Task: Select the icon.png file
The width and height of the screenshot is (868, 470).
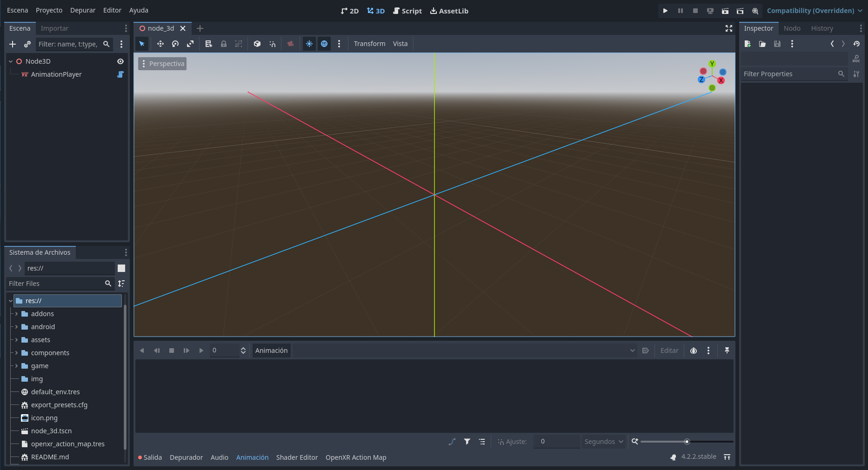Action: point(44,418)
